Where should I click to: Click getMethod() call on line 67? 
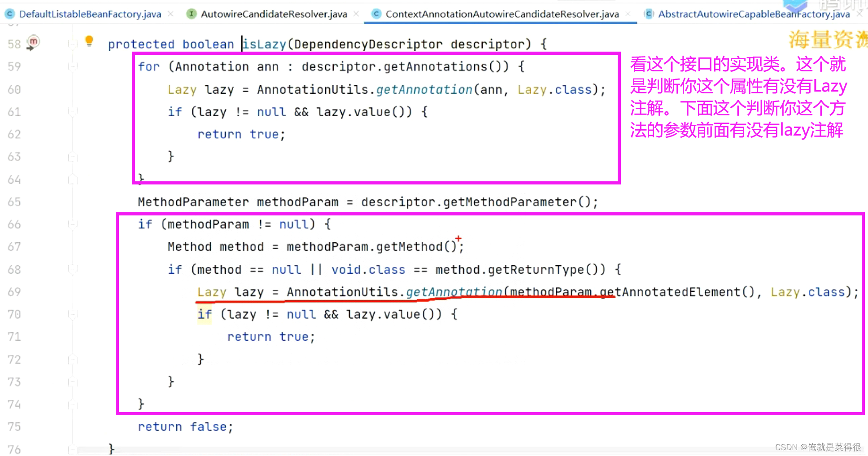coord(416,247)
